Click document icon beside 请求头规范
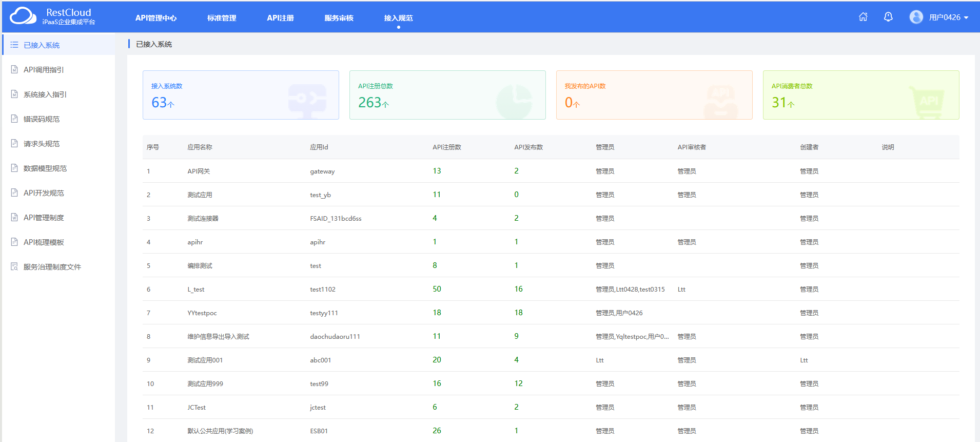The width and height of the screenshot is (980, 442). (14, 143)
